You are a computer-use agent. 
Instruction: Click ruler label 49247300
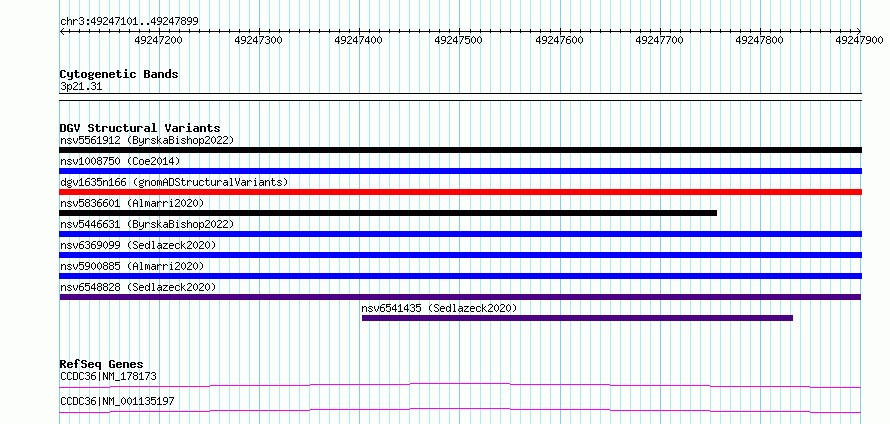[x=259, y=40]
